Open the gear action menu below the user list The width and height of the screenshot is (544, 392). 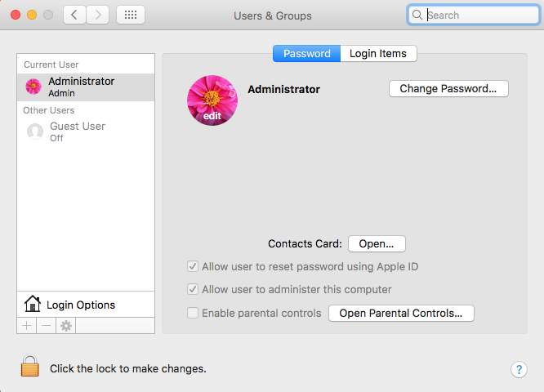pos(66,326)
